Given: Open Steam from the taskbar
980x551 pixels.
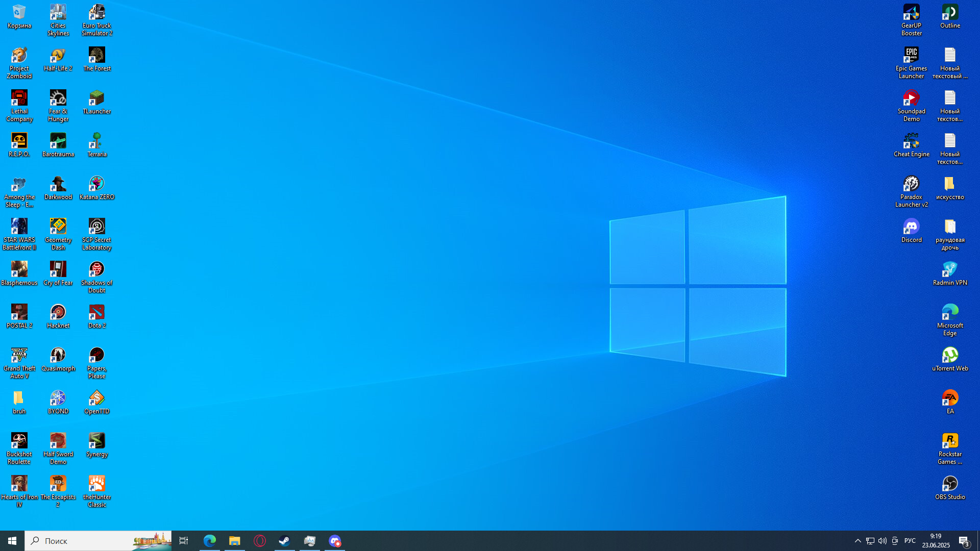Looking at the screenshot, I should (x=285, y=541).
